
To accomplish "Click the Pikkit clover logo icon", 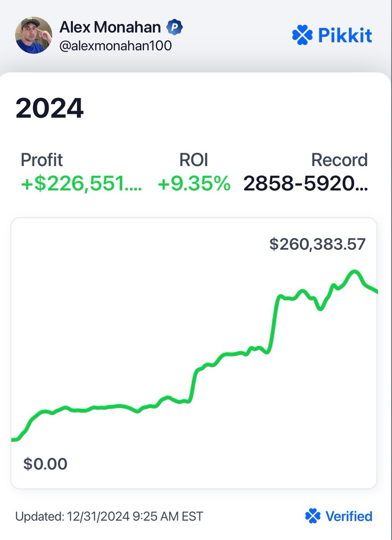I will [302, 35].
